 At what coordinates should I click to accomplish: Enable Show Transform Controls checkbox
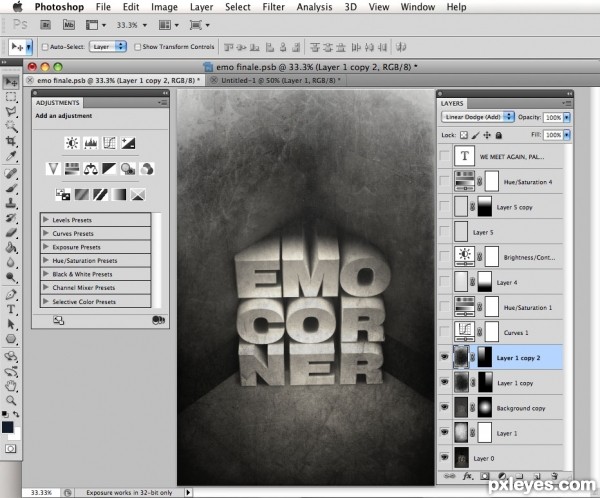[137, 47]
